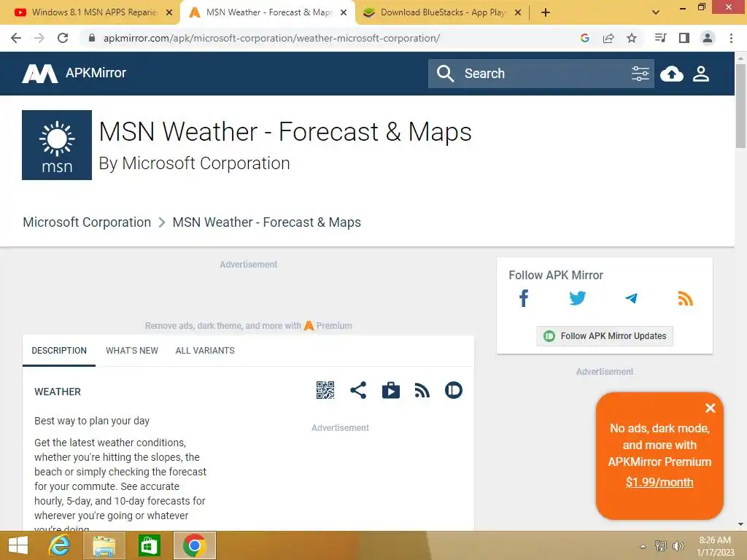Open the Windows Start button
The width and height of the screenshot is (747, 560).
pyautogui.click(x=18, y=545)
